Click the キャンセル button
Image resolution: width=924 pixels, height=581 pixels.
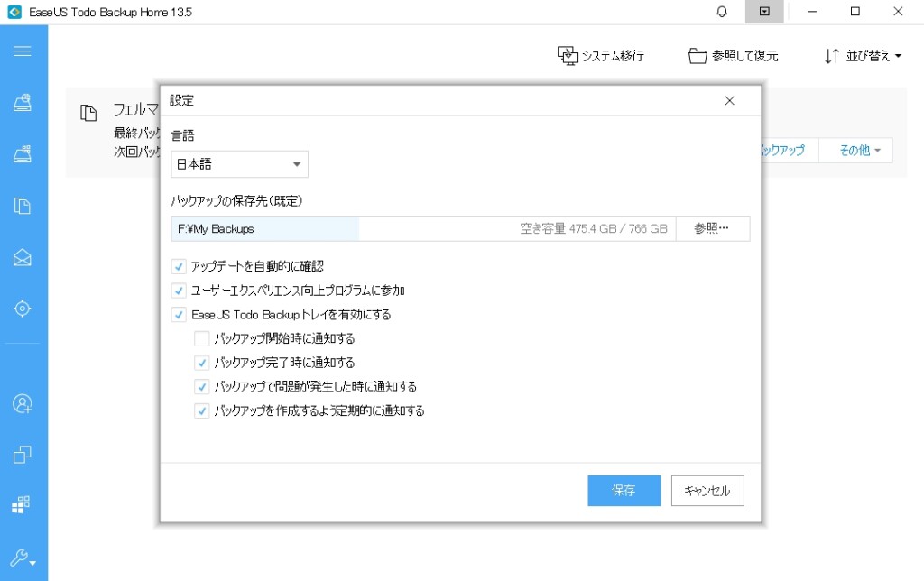tap(707, 491)
